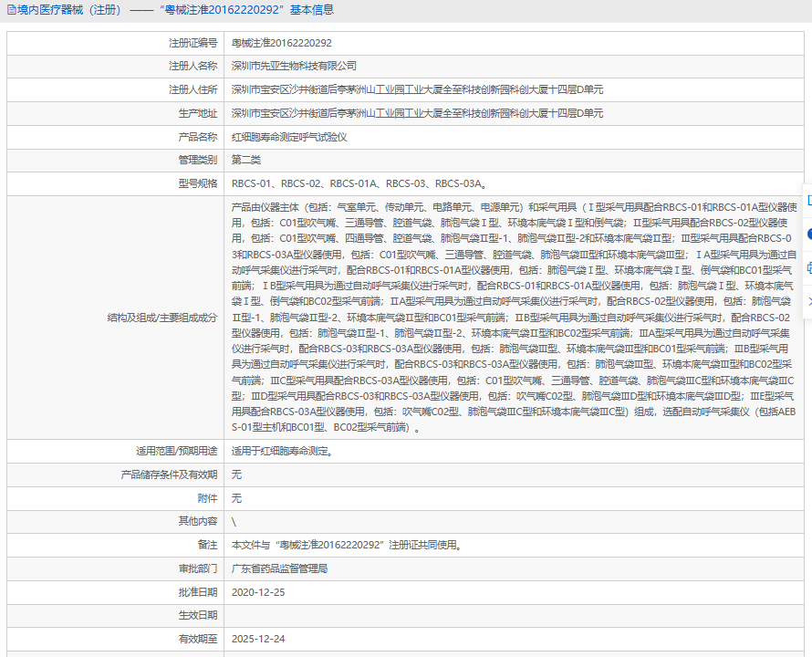Select approval date 2020-12-25

point(258,592)
